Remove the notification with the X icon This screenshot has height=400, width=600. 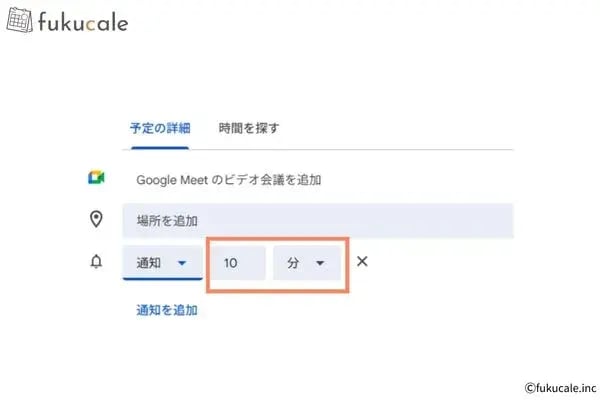click(x=363, y=262)
